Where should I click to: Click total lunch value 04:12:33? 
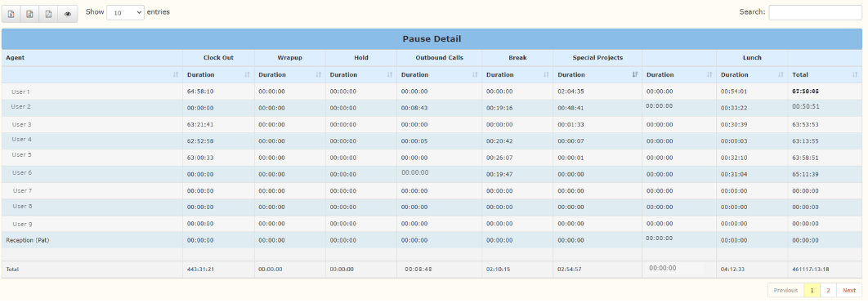(733, 270)
